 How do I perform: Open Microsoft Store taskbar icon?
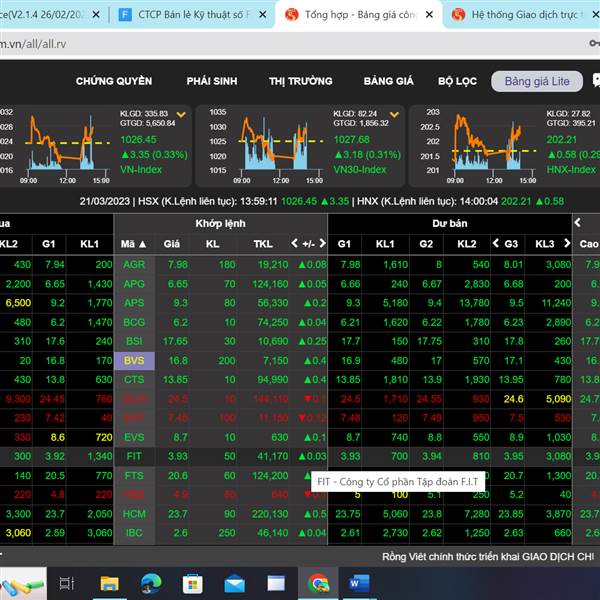point(192,582)
